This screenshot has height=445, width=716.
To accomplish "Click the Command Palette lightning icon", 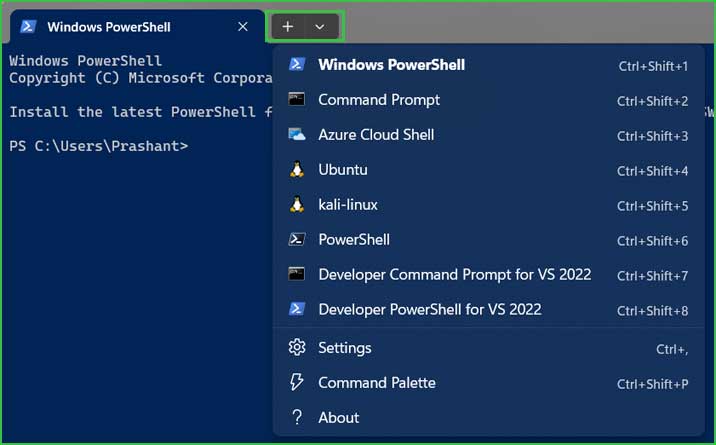I will [x=297, y=382].
